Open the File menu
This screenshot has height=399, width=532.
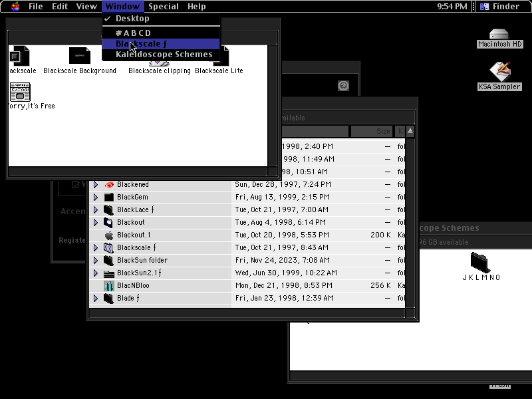(x=36, y=7)
